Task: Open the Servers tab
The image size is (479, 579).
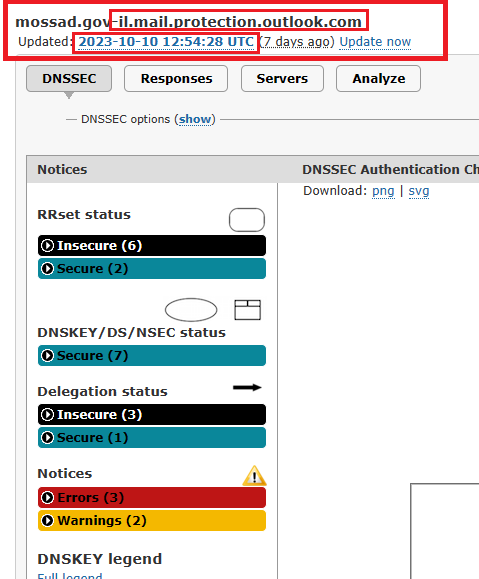Action: pyautogui.click(x=282, y=79)
